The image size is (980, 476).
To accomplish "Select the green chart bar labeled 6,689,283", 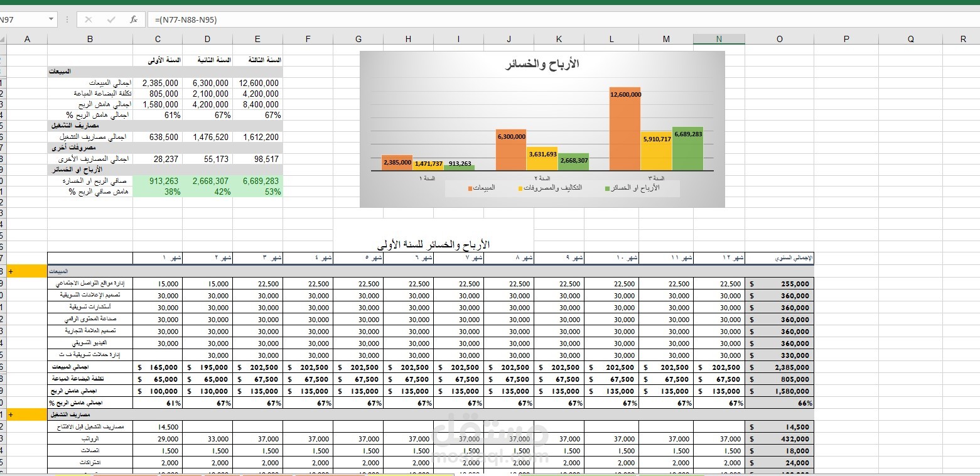I will coord(687,148).
